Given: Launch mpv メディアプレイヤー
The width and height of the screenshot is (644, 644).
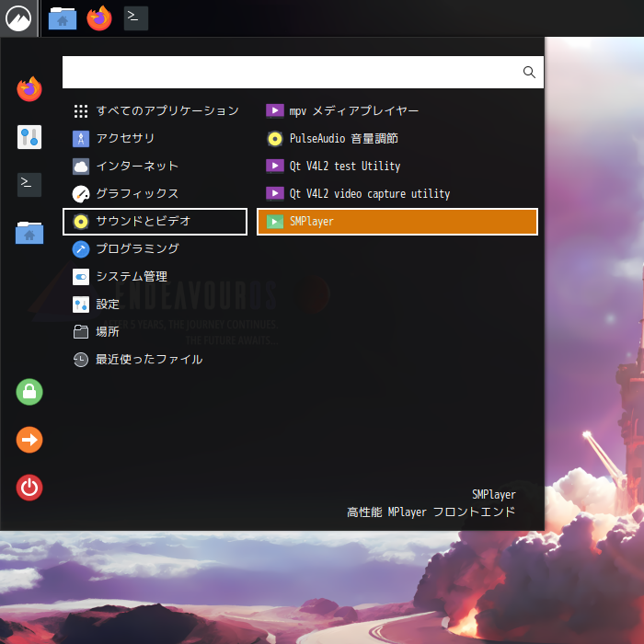Looking at the screenshot, I should point(397,111).
